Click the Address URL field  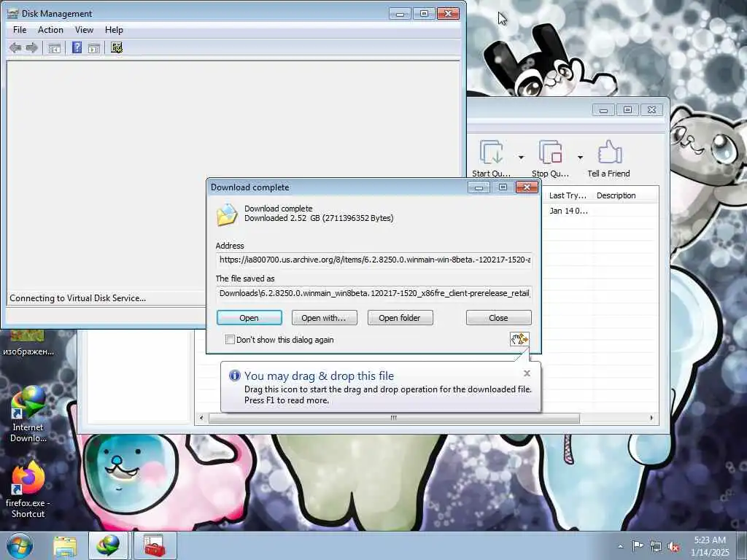tap(374, 260)
